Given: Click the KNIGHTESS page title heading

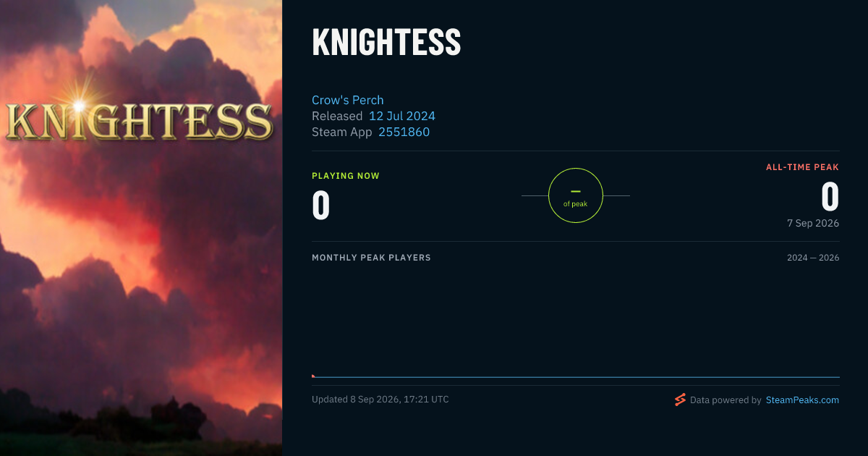Looking at the screenshot, I should pyautogui.click(x=386, y=43).
